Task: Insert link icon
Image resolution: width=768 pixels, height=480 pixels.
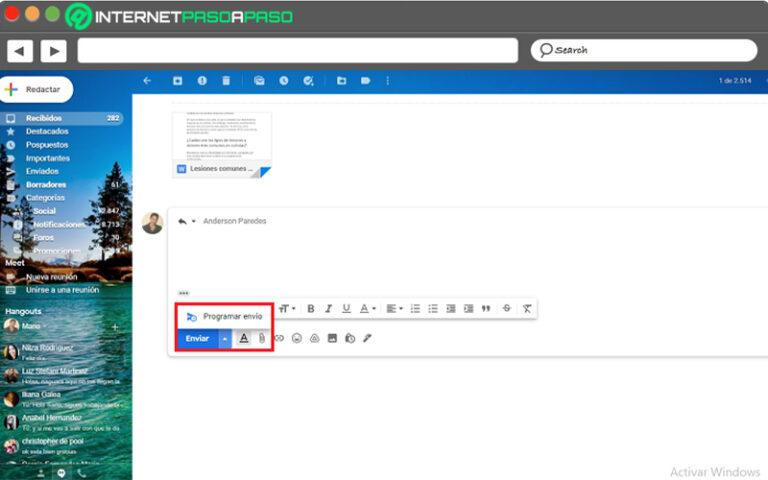Action: click(279, 338)
